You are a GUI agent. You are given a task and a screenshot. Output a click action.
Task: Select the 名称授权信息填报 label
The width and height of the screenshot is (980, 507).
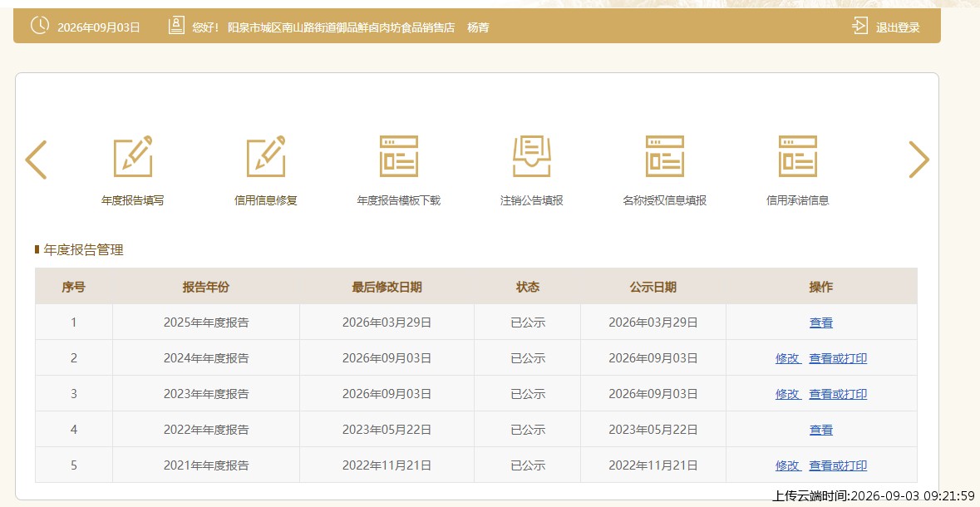click(x=664, y=200)
